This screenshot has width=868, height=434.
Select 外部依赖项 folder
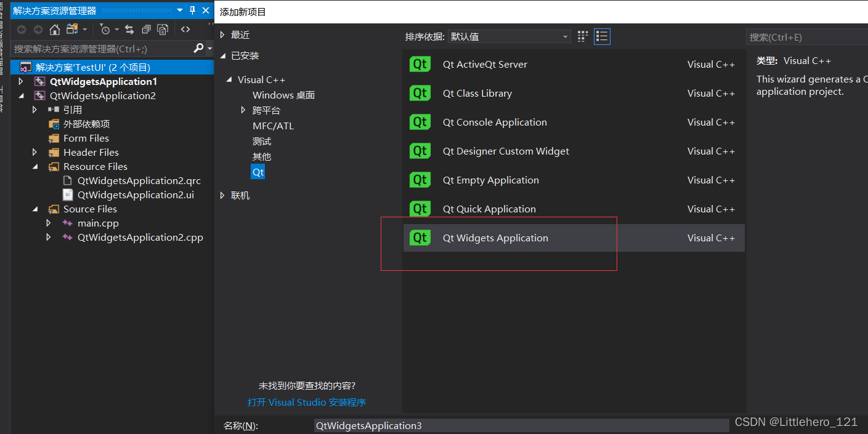pos(86,124)
